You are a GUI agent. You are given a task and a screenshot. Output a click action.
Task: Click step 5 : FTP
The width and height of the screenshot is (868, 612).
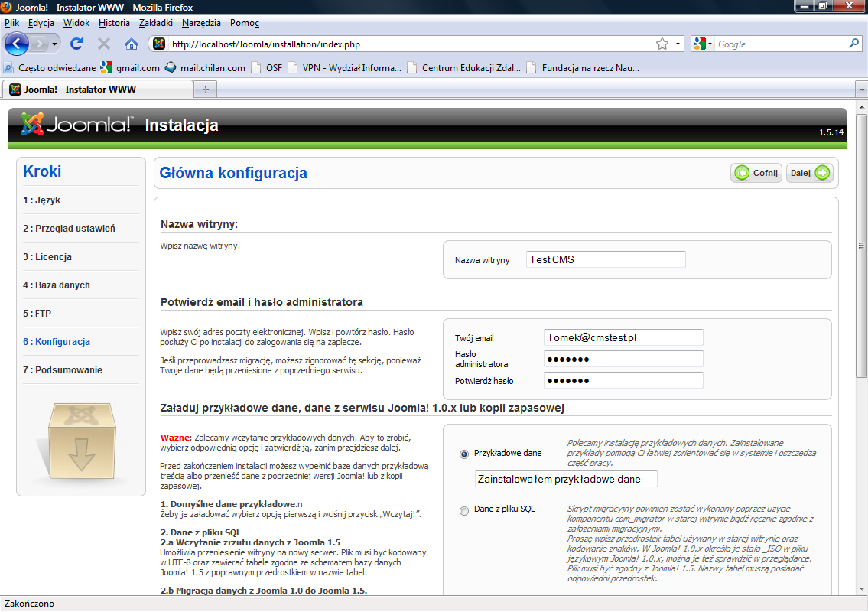click(x=37, y=313)
